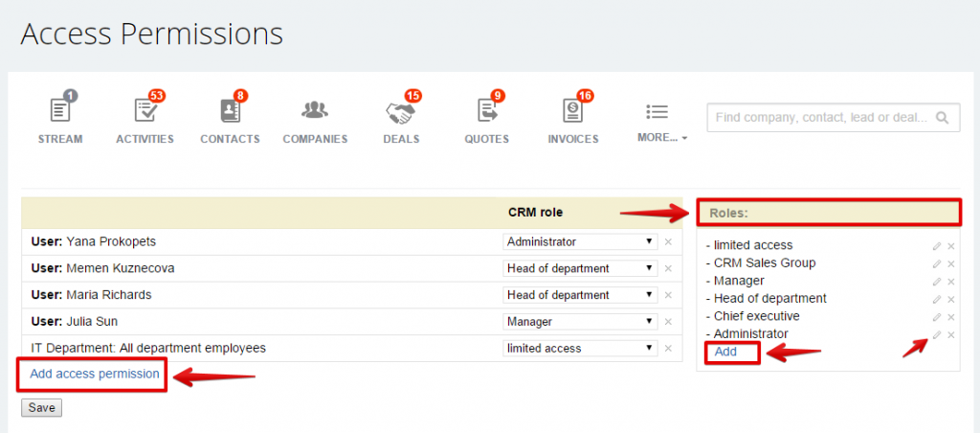The height and width of the screenshot is (433, 980).
Task: Edit the Administrator role with pencil icon
Action: pos(937,334)
